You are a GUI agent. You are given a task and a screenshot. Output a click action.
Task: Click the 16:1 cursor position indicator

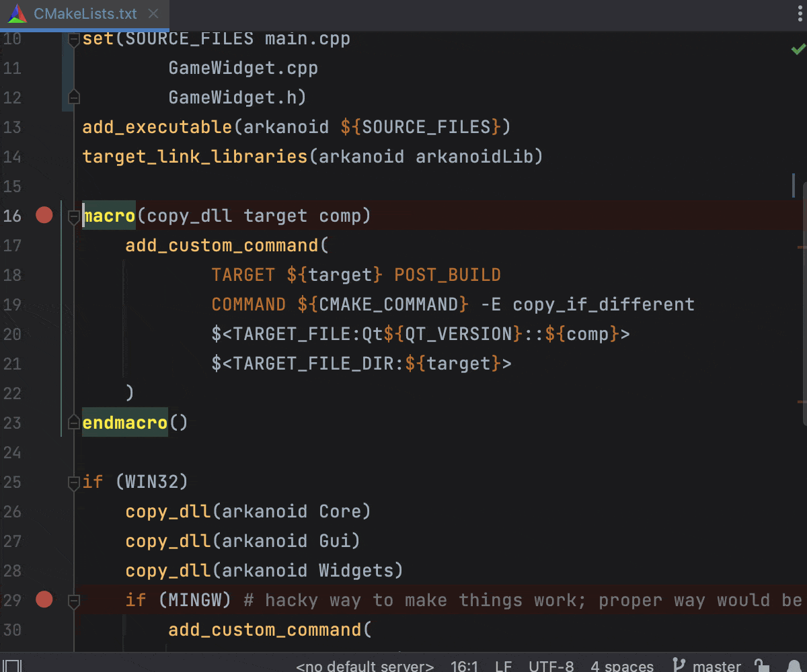(464, 666)
